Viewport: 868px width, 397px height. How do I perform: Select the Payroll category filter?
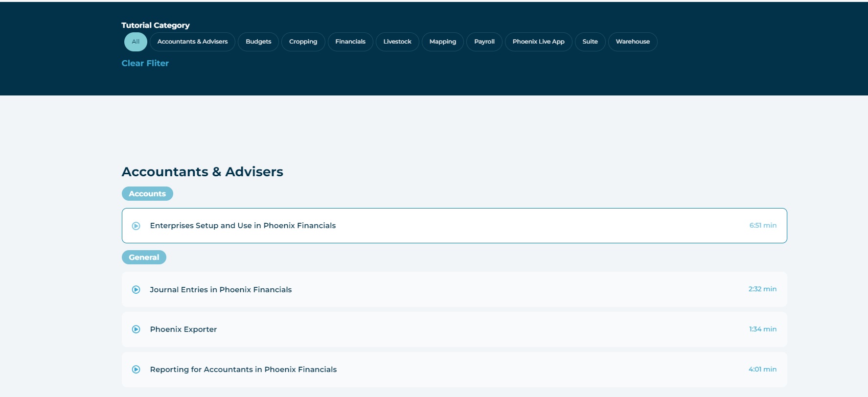coord(484,42)
